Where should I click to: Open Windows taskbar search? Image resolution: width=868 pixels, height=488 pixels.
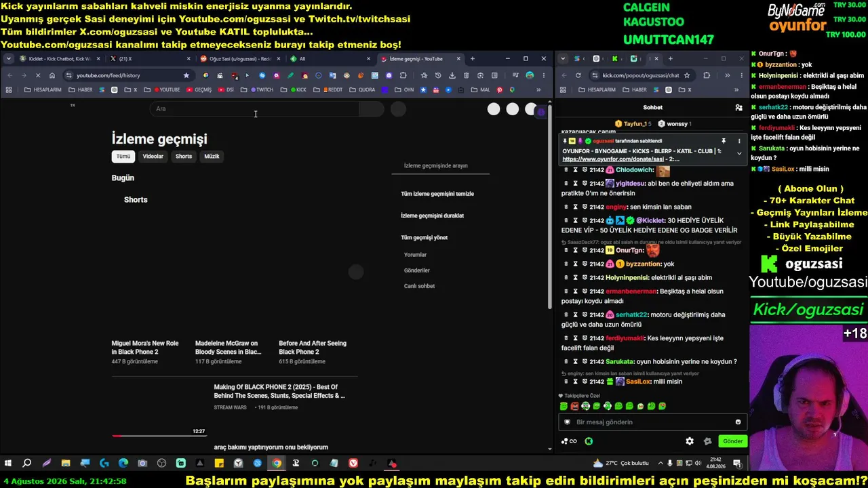(x=27, y=464)
